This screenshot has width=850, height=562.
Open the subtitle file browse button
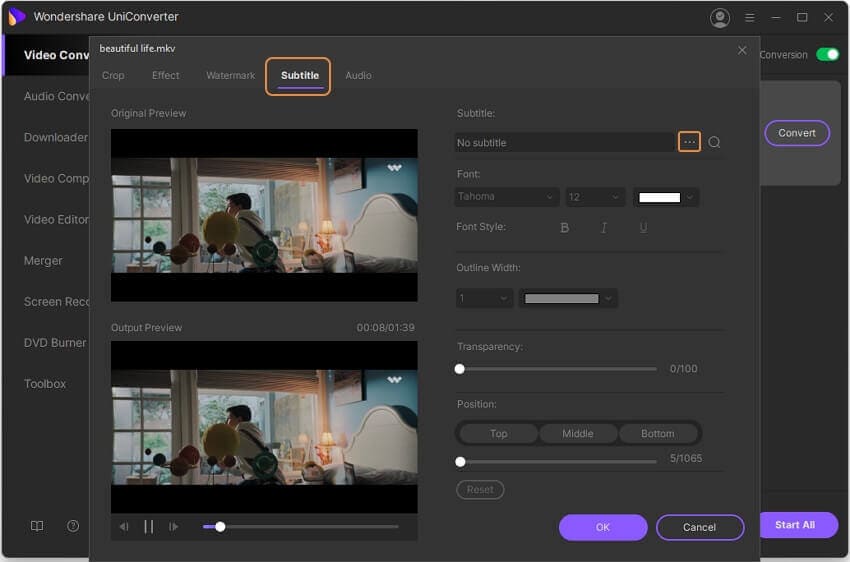[x=689, y=142]
